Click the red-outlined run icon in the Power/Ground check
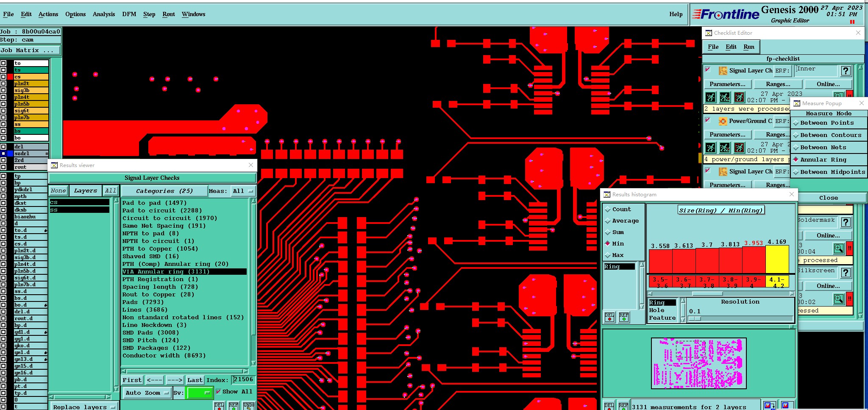 (x=739, y=148)
